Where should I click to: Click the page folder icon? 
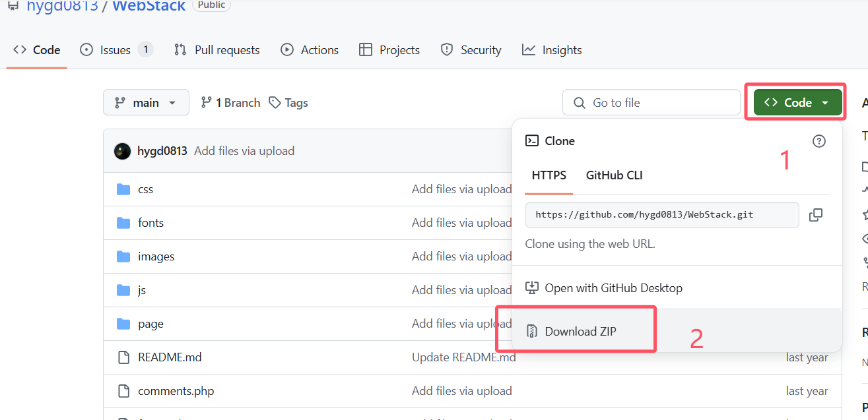pos(123,324)
